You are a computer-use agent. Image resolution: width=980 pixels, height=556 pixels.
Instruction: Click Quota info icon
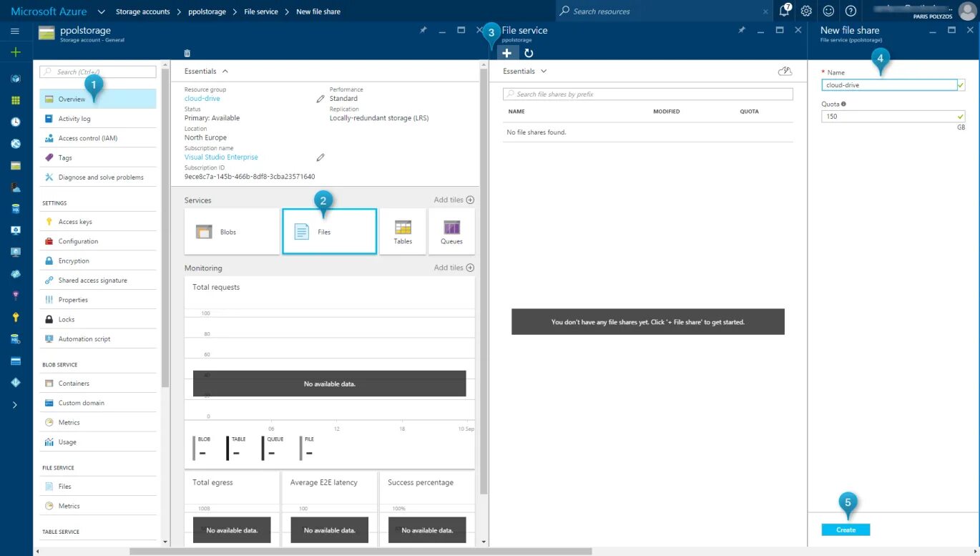843,104
